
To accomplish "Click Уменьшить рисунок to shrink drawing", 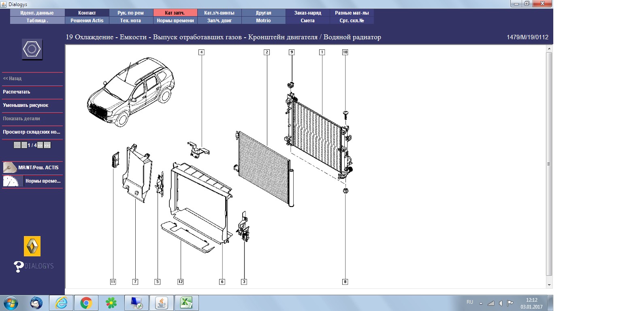I will click(26, 105).
